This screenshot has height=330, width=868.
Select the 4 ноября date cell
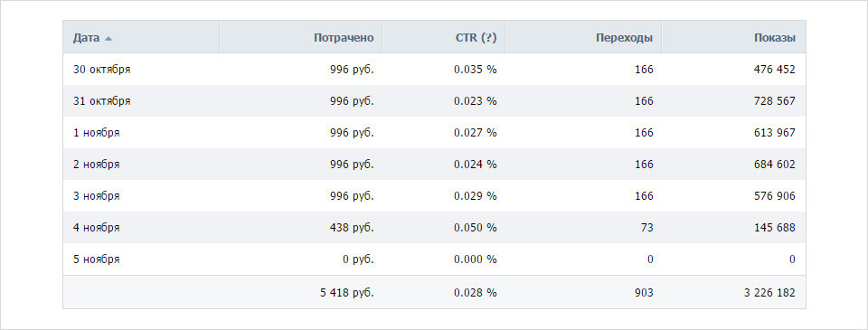pos(97,228)
